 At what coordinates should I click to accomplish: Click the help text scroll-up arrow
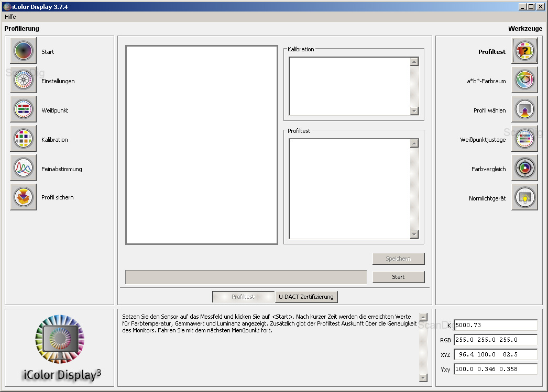423,317
